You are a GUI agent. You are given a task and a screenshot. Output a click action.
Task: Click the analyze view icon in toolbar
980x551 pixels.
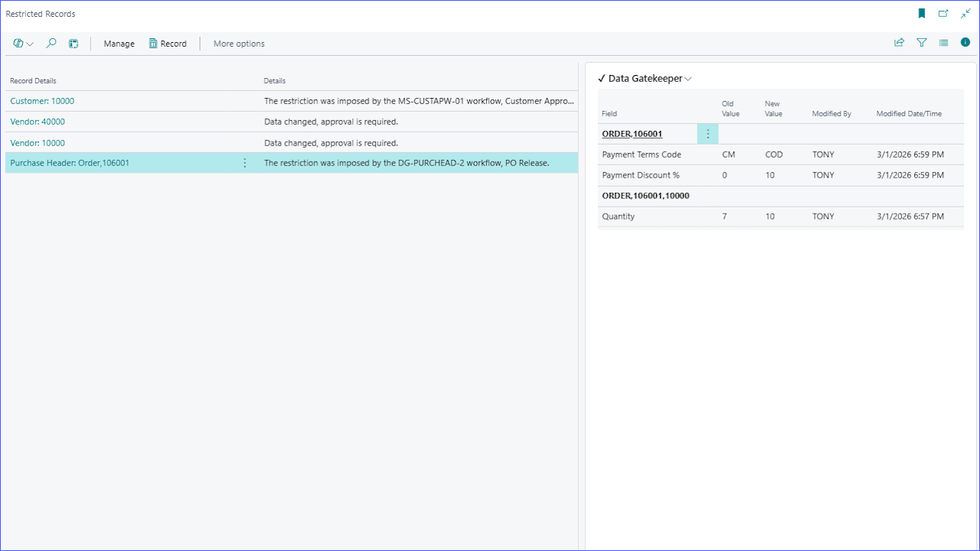click(x=73, y=44)
